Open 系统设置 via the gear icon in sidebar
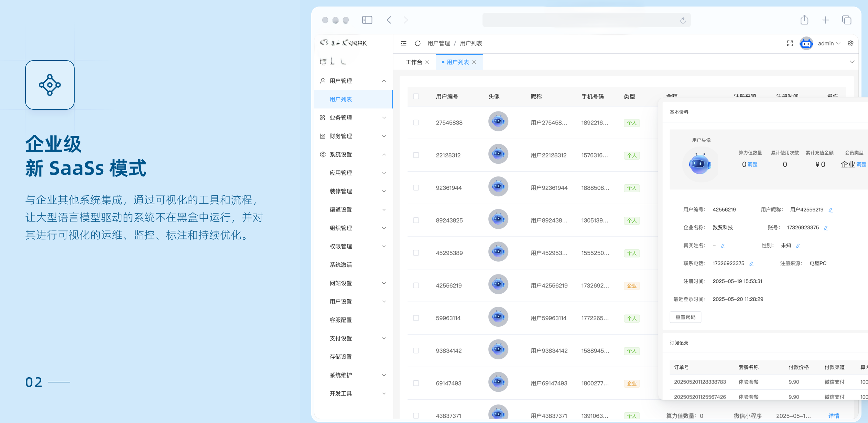This screenshot has width=868, height=423. pos(322,154)
